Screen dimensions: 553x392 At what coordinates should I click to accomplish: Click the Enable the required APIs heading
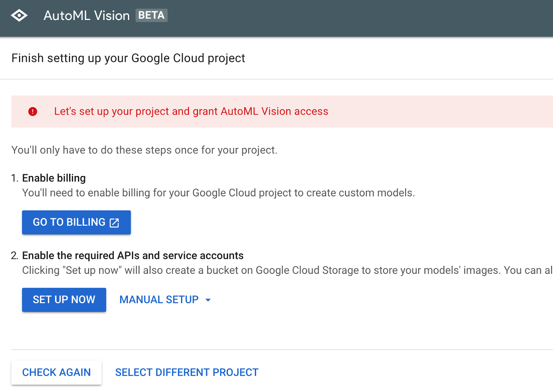point(133,255)
